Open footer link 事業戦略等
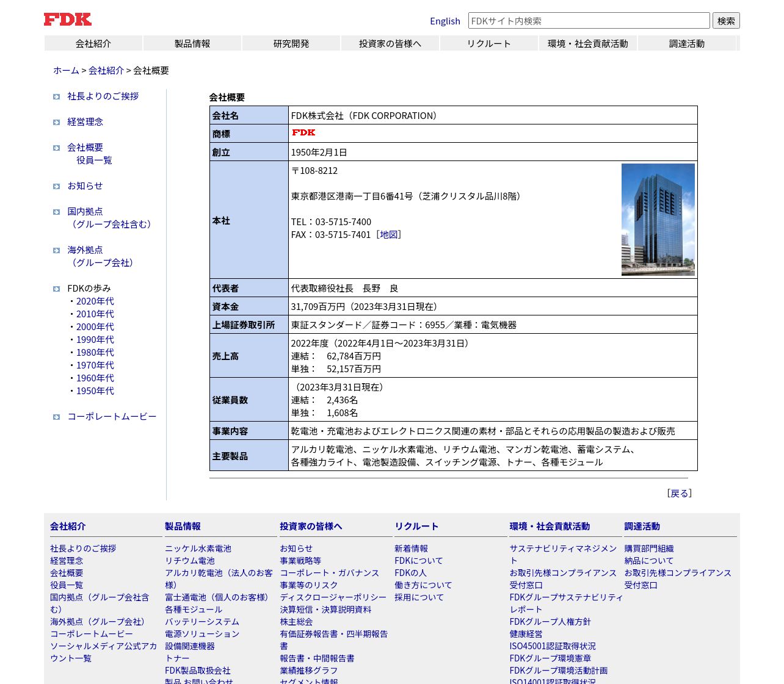 click(x=300, y=561)
